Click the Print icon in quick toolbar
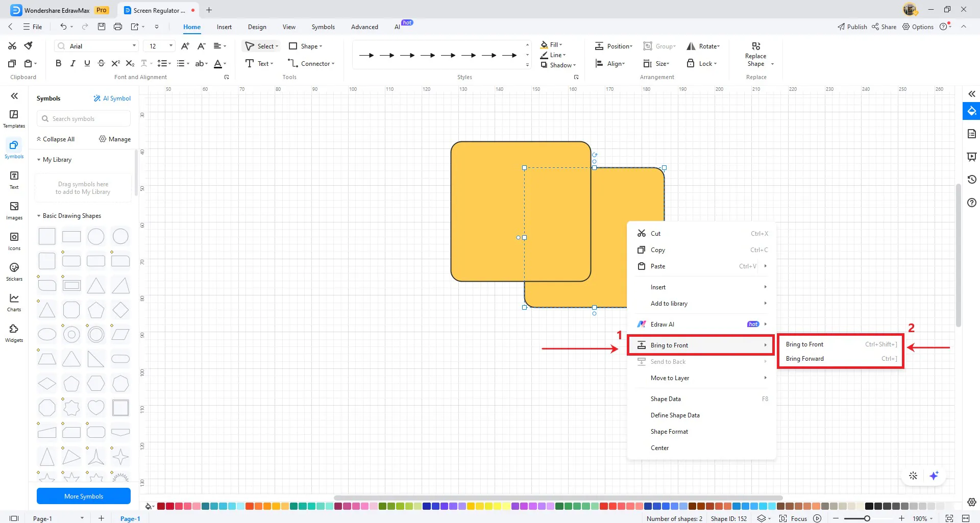This screenshot has width=980, height=523. (118, 27)
